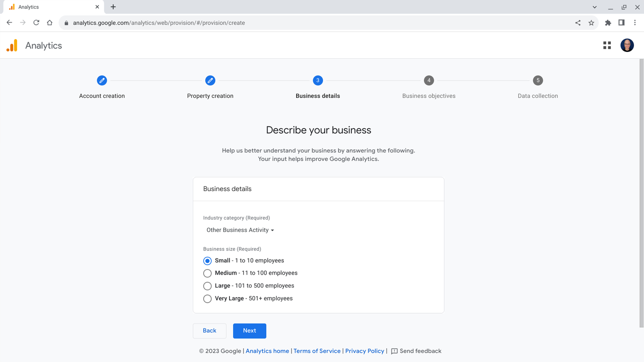Switch to the Analytics browser tab
644x362 pixels.
coord(51,6)
